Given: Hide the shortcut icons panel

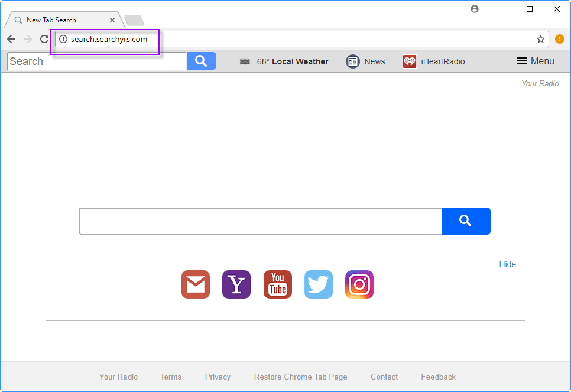Looking at the screenshot, I should tap(507, 264).
